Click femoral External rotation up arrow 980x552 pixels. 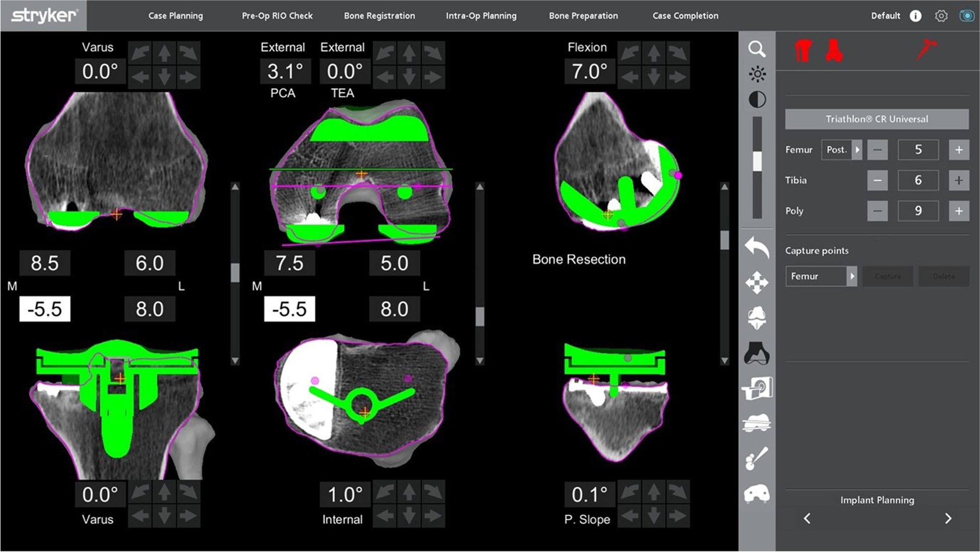409,53
